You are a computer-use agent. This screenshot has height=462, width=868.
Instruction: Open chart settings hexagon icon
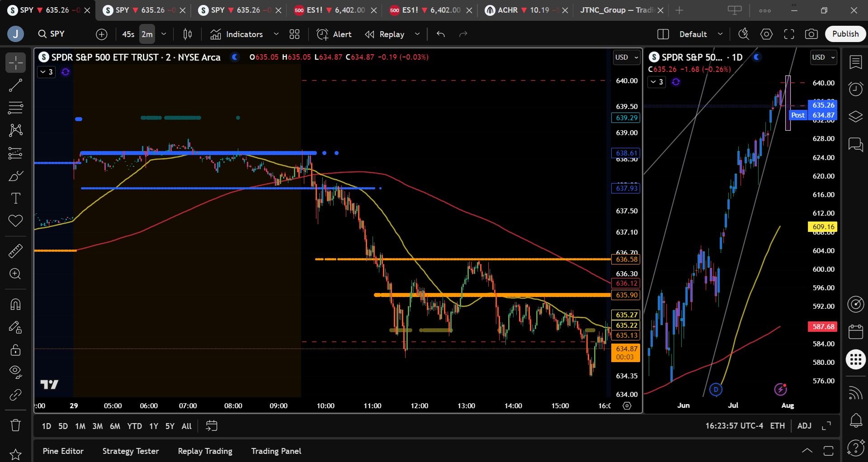click(766, 34)
